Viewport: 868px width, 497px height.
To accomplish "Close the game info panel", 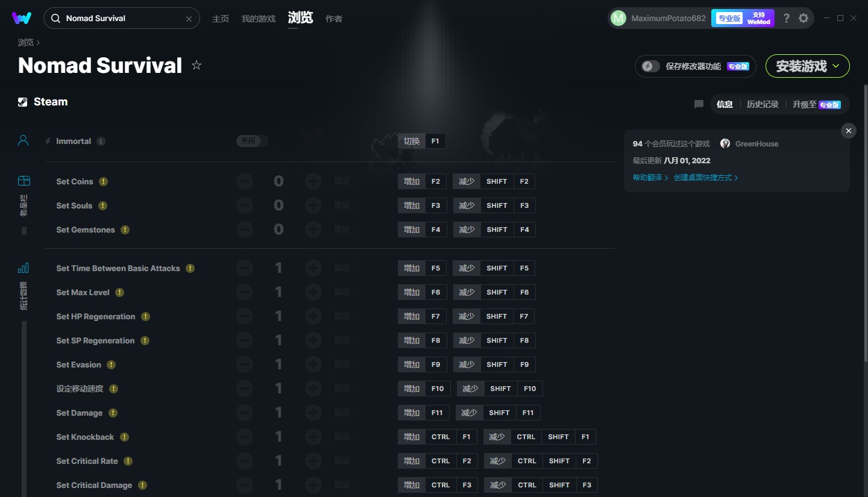I will [x=848, y=131].
